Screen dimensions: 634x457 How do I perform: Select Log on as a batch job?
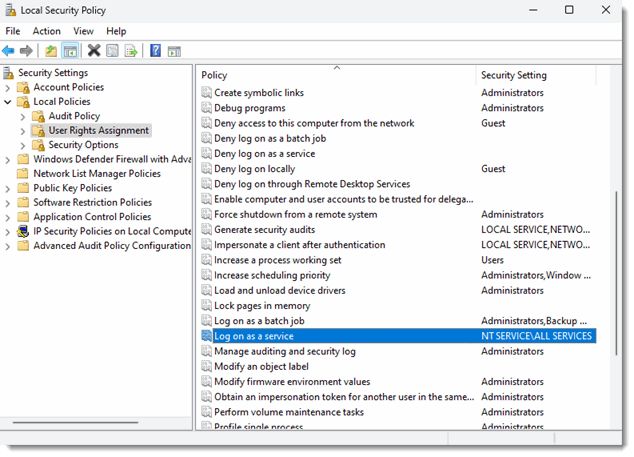coord(259,321)
